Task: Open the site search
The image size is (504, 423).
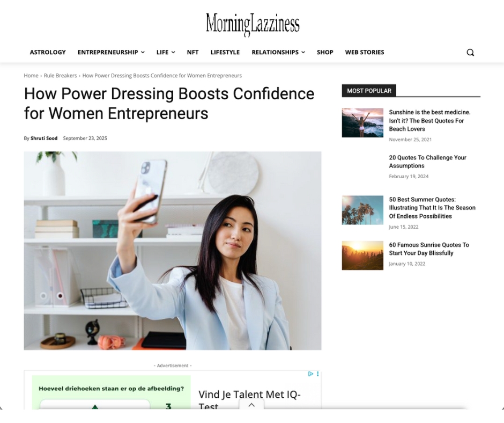Action: pos(470,52)
